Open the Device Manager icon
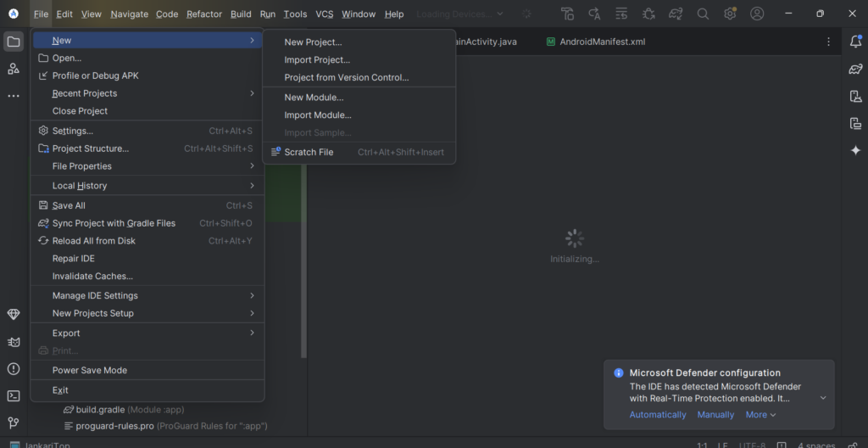 (x=855, y=96)
